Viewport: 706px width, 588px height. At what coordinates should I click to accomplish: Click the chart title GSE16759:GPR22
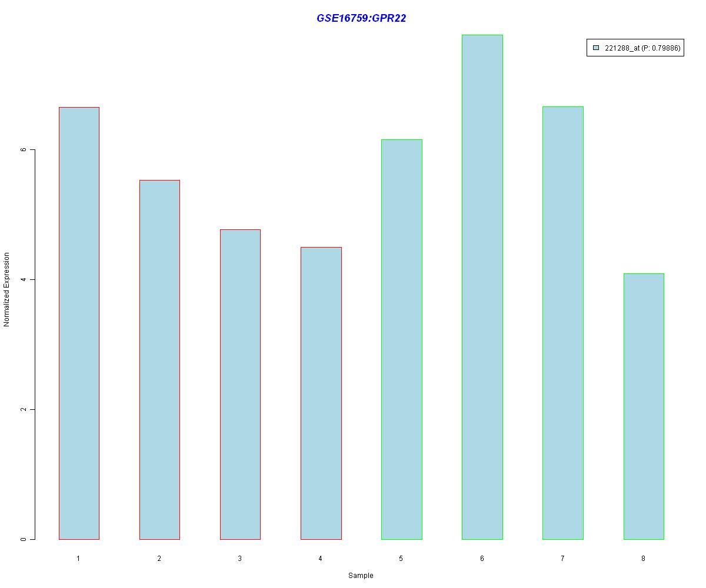pyautogui.click(x=361, y=18)
